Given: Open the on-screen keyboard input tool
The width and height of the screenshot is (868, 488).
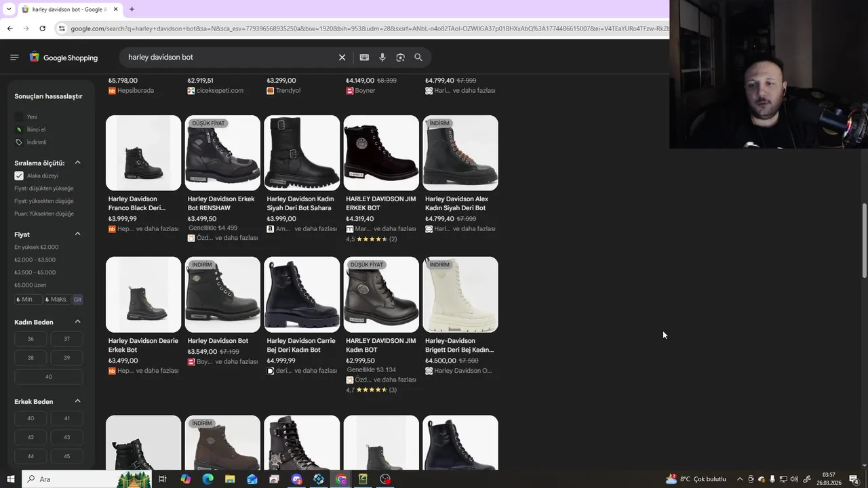Looking at the screenshot, I should [x=364, y=58].
